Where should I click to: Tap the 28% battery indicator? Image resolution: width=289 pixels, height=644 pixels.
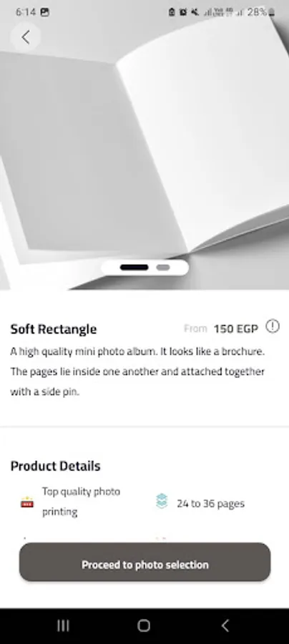[261, 12]
